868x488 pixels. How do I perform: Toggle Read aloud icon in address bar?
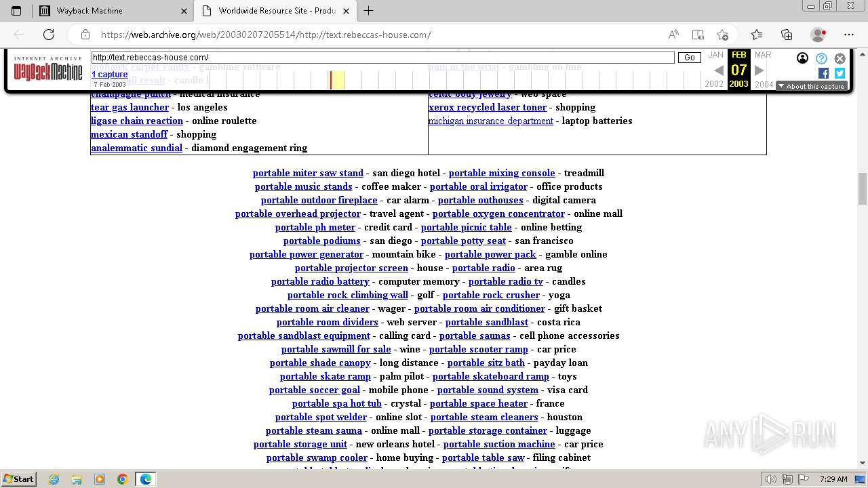(x=673, y=35)
